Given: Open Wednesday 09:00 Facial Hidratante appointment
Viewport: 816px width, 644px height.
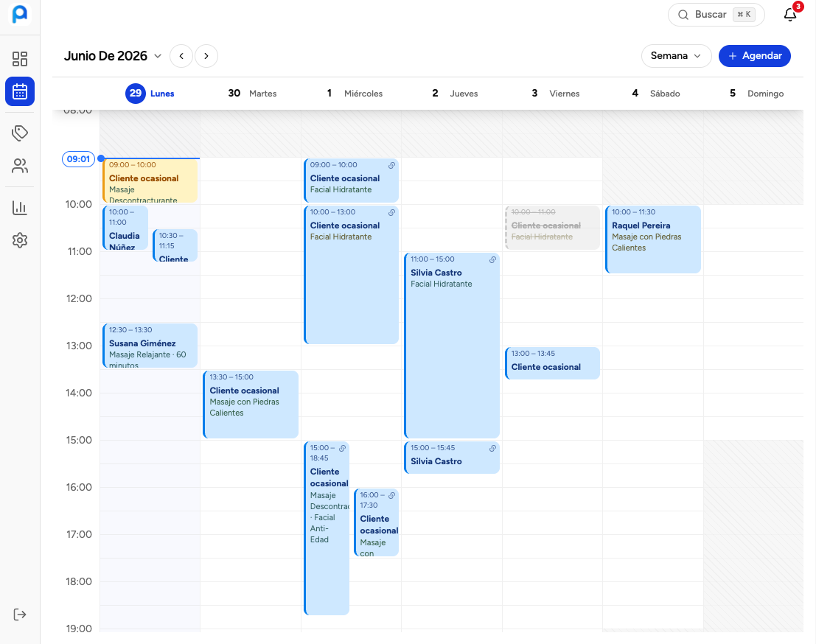Looking at the screenshot, I should 352,181.
